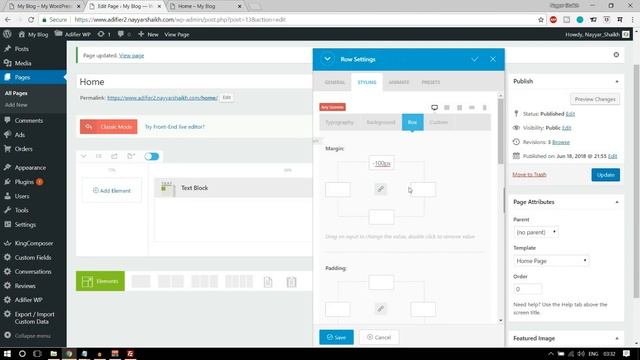This screenshot has height=360, width=640.
Task: Bookmark page with star icon
Action: (541, 20)
